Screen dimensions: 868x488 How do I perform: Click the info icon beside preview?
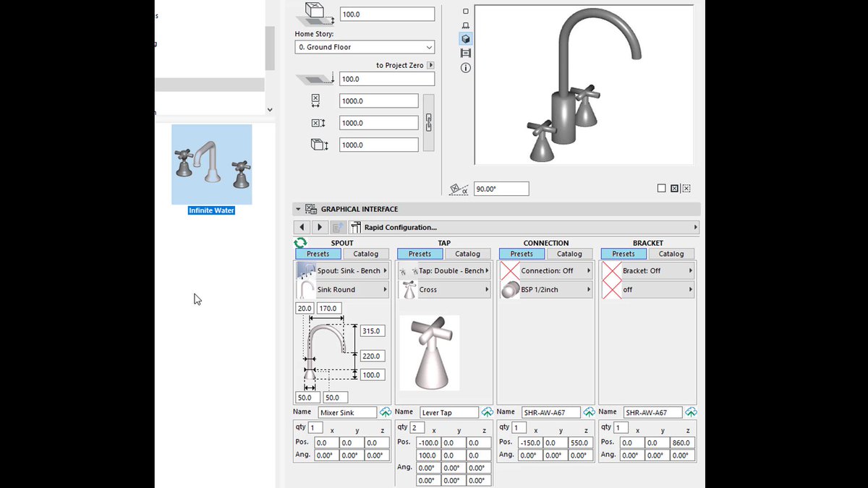(466, 68)
